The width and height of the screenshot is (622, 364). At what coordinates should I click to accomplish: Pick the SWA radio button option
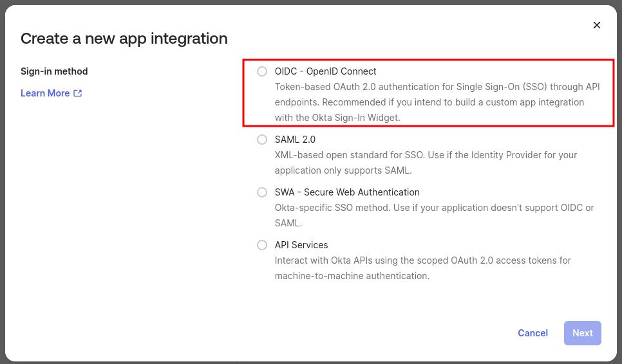262,192
